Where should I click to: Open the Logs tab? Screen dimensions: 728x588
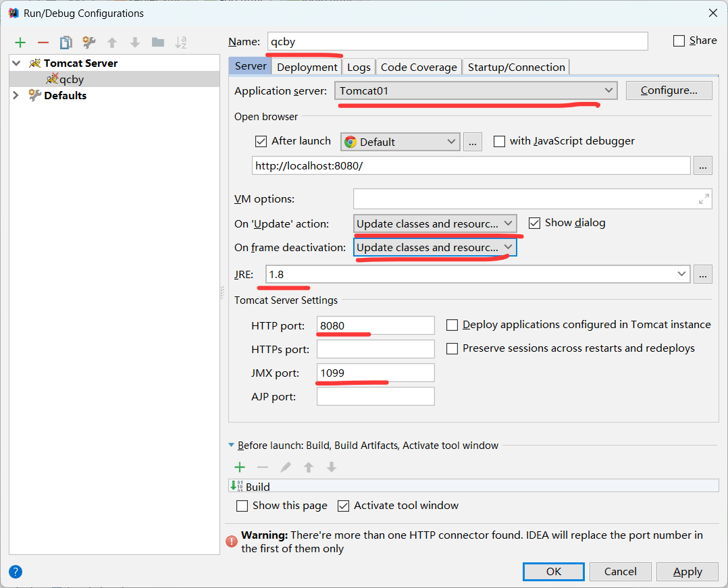pos(359,68)
